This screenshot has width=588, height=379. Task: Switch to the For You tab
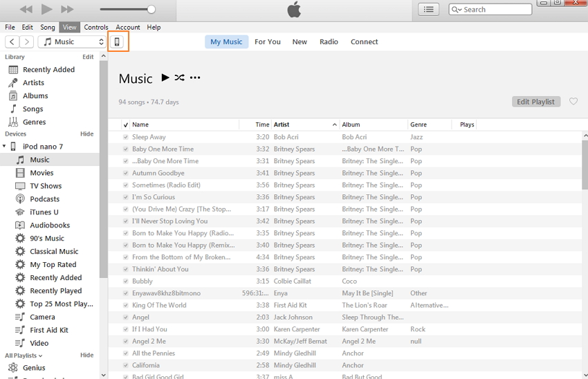pyautogui.click(x=267, y=41)
